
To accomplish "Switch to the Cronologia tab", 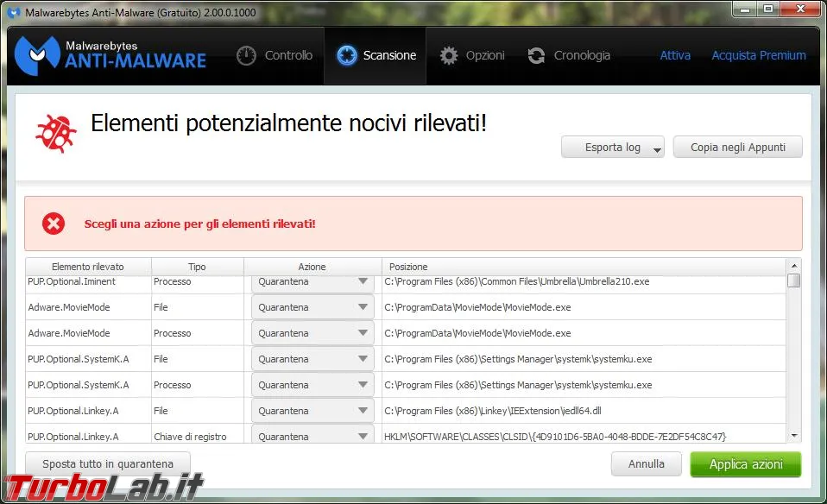I will (x=569, y=55).
